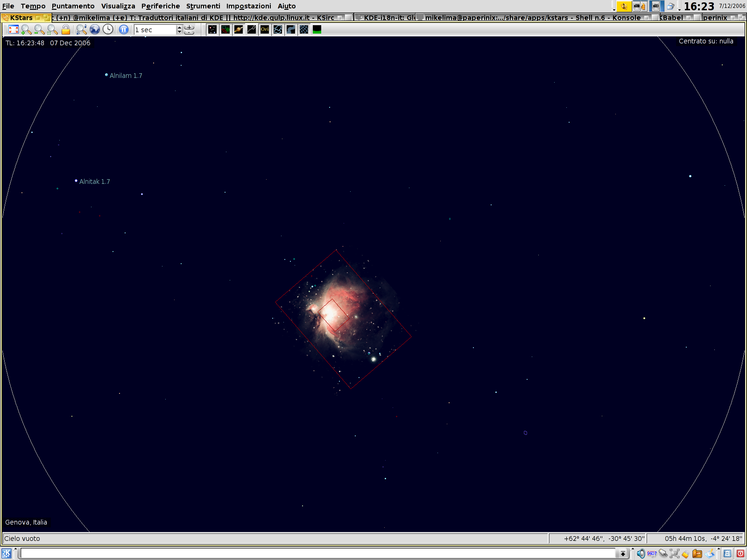
Task: Open the Impostazioni menu
Action: pyautogui.click(x=248, y=6)
